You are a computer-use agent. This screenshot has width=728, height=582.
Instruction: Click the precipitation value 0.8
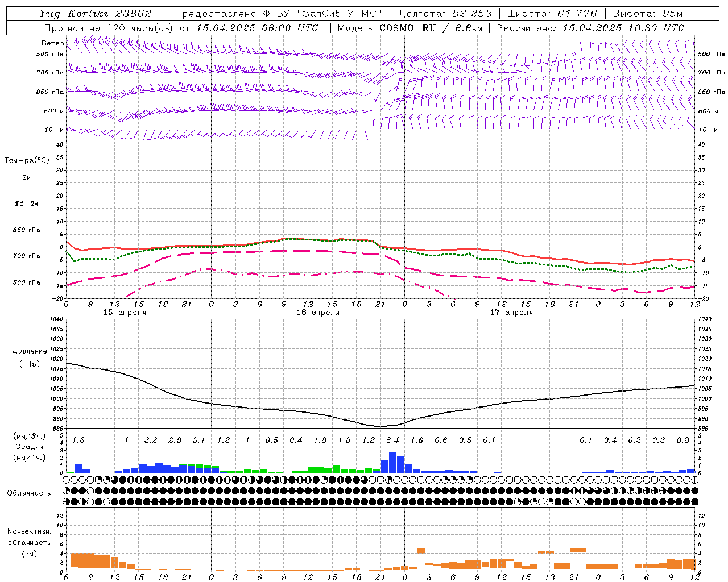(x=683, y=440)
